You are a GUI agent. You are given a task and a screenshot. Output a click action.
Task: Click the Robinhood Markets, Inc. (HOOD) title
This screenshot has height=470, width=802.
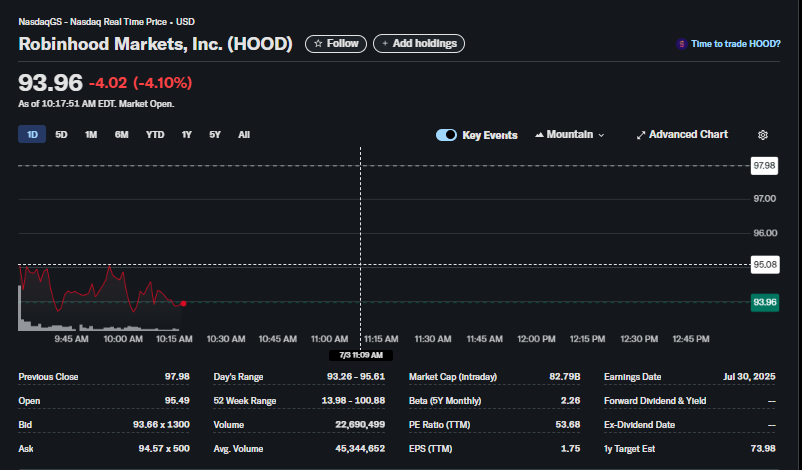coord(155,44)
